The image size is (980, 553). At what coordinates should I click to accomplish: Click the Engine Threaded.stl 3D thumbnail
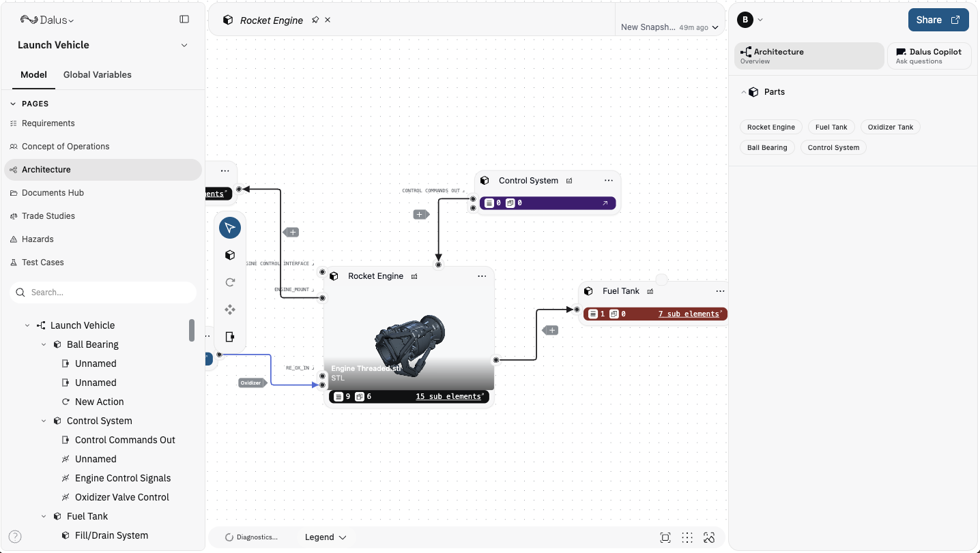point(408,339)
